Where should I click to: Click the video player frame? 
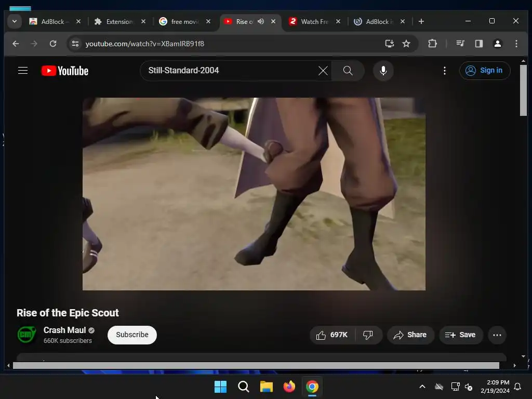(x=254, y=194)
